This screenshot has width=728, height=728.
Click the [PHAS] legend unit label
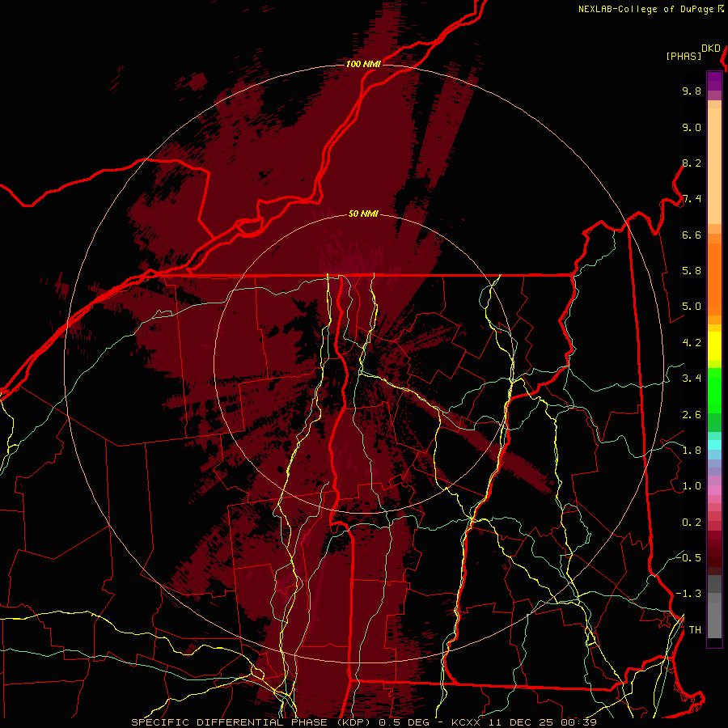click(x=684, y=57)
